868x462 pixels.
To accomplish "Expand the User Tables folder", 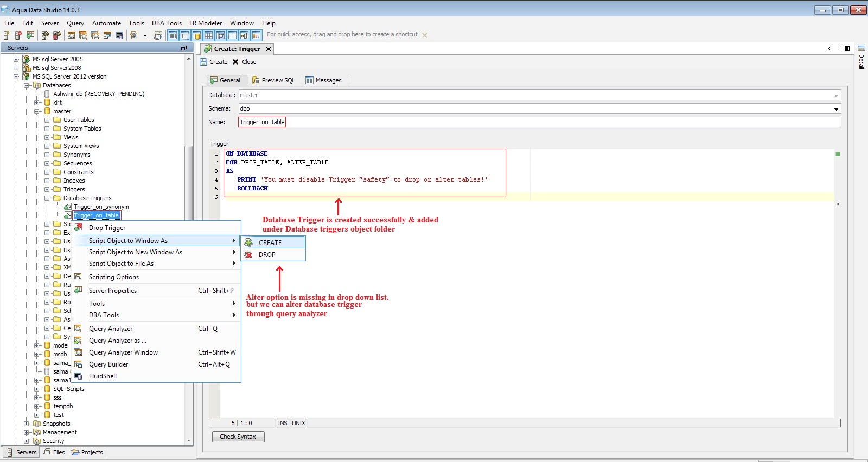I will click(x=47, y=120).
